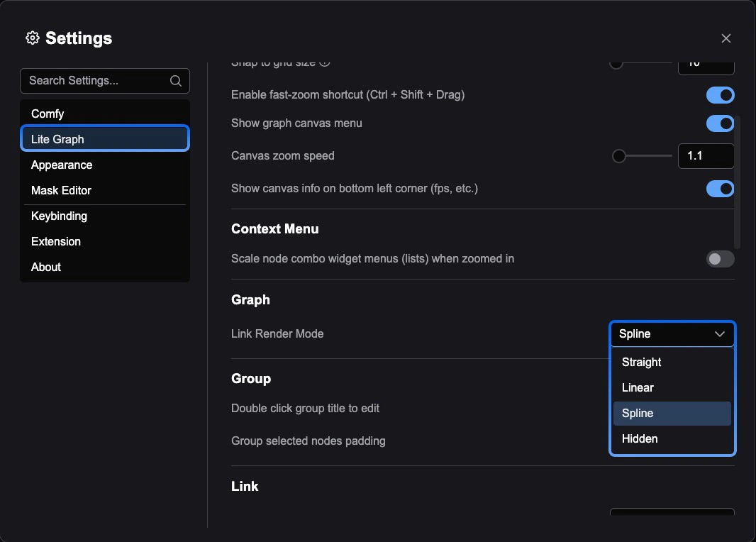756x542 pixels.
Task: Enable scaling of node combo widget menus
Action: [720, 259]
